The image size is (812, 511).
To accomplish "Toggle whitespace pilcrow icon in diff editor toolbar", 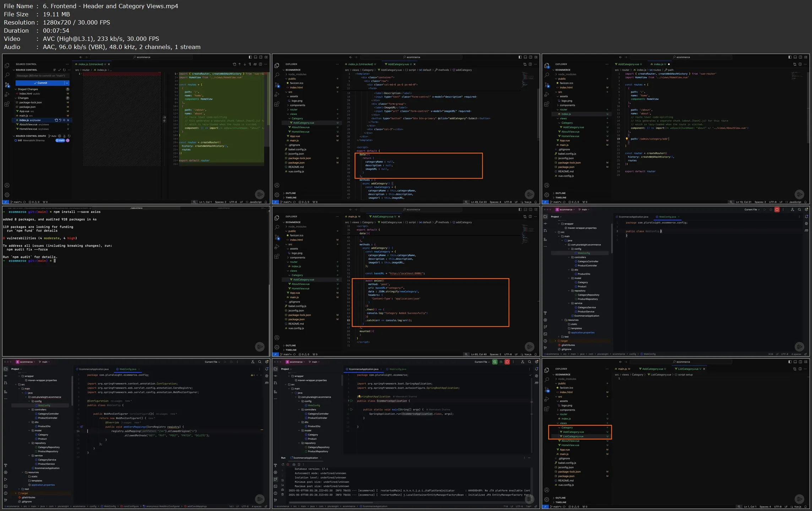I will (x=250, y=64).
